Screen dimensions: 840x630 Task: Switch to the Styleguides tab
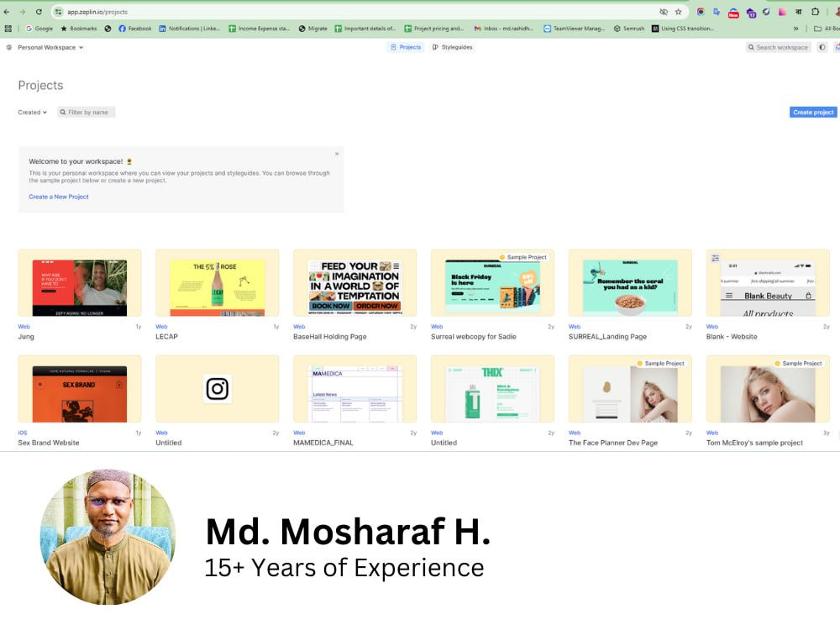point(453,47)
